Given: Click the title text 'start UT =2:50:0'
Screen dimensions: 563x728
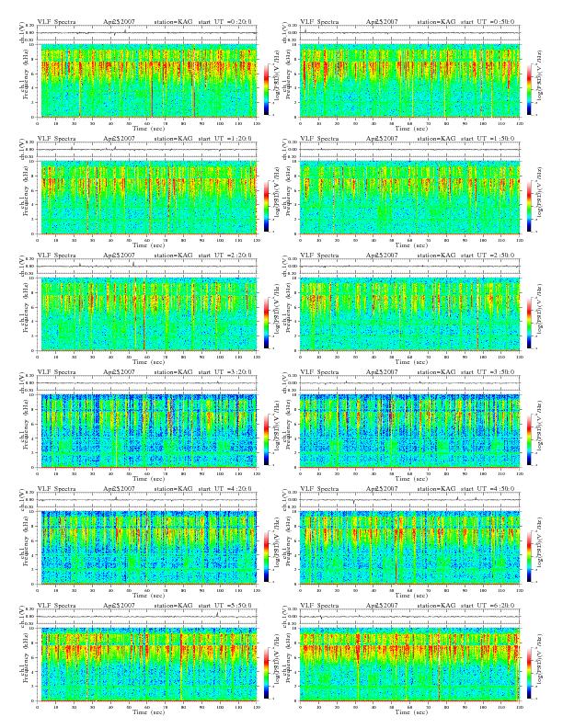Looking at the screenshot, I should pyautogui.click(x=488, y=255).
